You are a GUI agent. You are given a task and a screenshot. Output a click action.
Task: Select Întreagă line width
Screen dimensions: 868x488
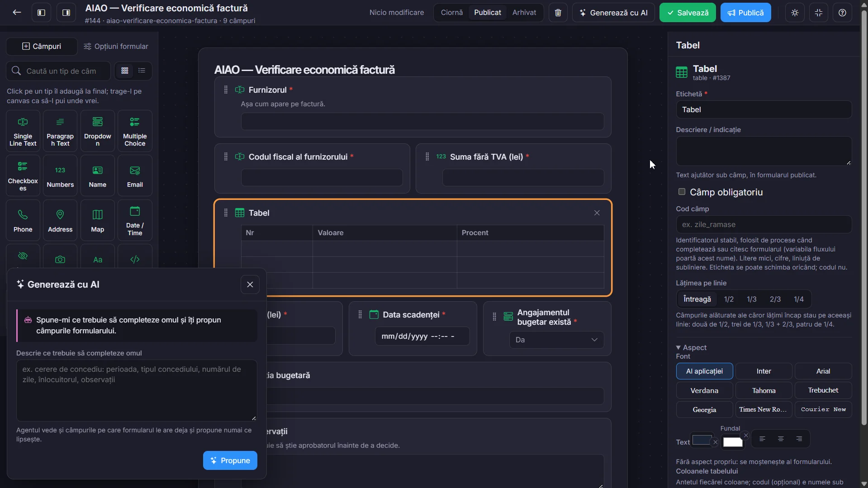tap(697, 299)
